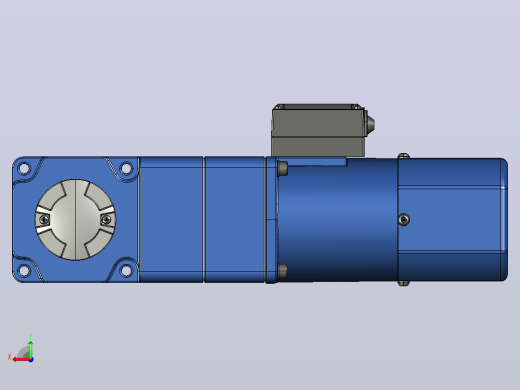This screenshot has width=520, height=390.
Task: Click the bottom-right flange mounting hole
Action: [x=126, y=270]
